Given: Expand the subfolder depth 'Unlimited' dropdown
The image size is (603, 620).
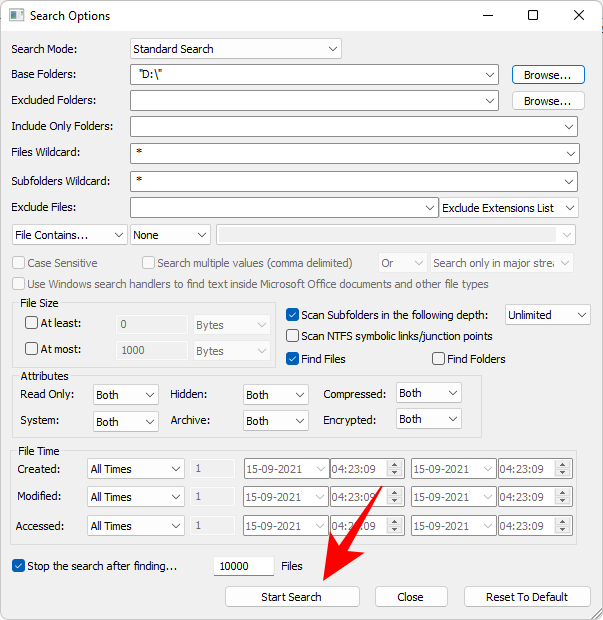Looking at the screenshot, I should pyautogui.click(x=547, y=314).
